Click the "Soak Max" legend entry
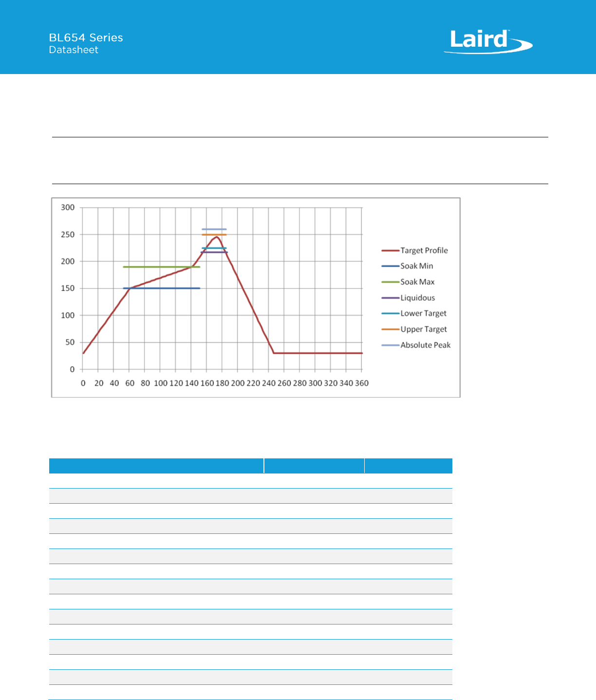The height and width of the screenshot is (700, 596). coord(408,282)
